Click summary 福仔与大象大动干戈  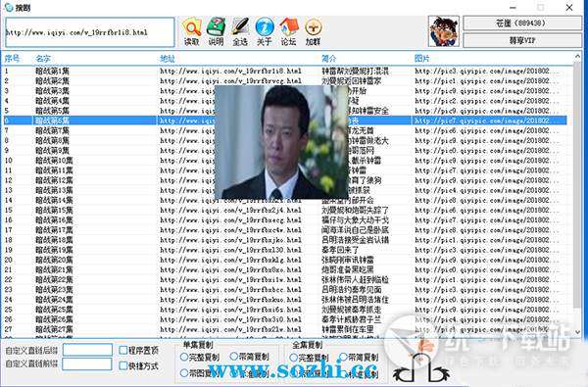pyautogui.click(x=355, y=220)
